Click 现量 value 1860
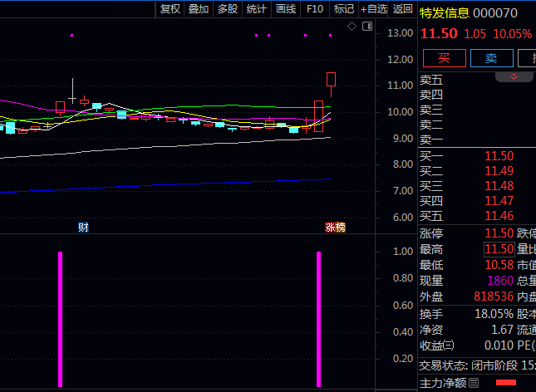The image size is (536, 392). 500,281
